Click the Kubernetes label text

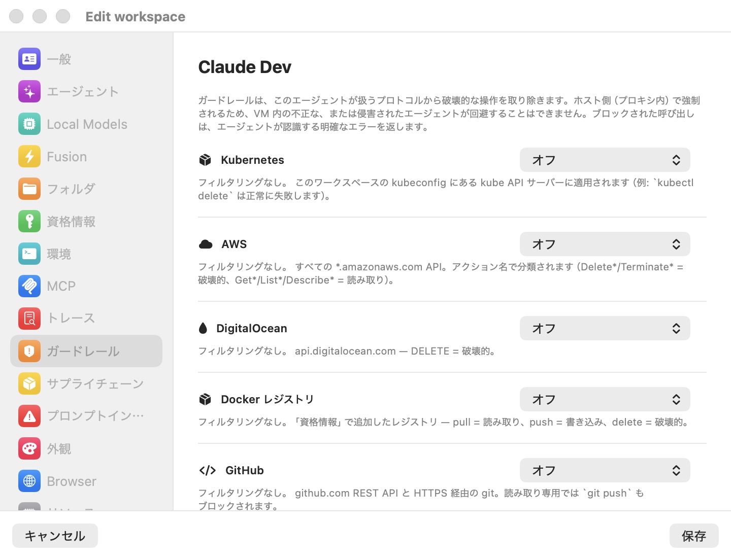click(x=252, y=160)
